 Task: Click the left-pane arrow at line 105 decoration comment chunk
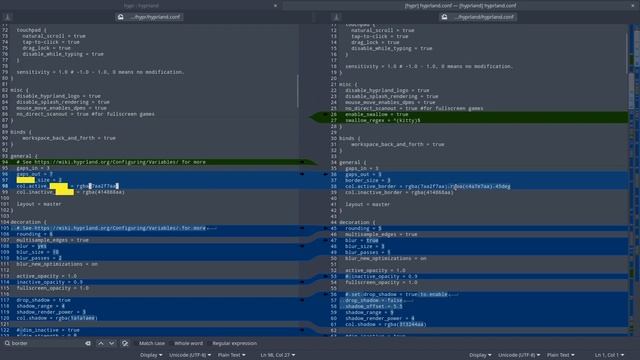(x=302, y=228)
